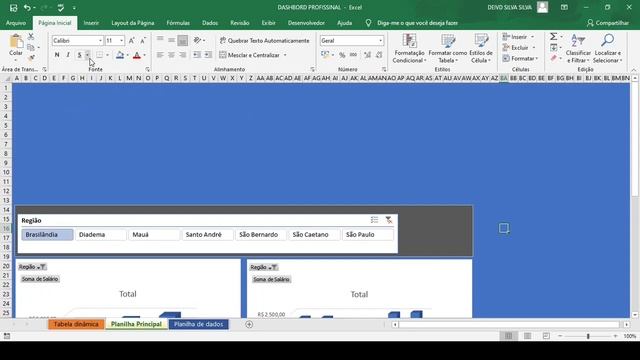
Task: Toggle Underline with the S button
Action: point(79,55)
